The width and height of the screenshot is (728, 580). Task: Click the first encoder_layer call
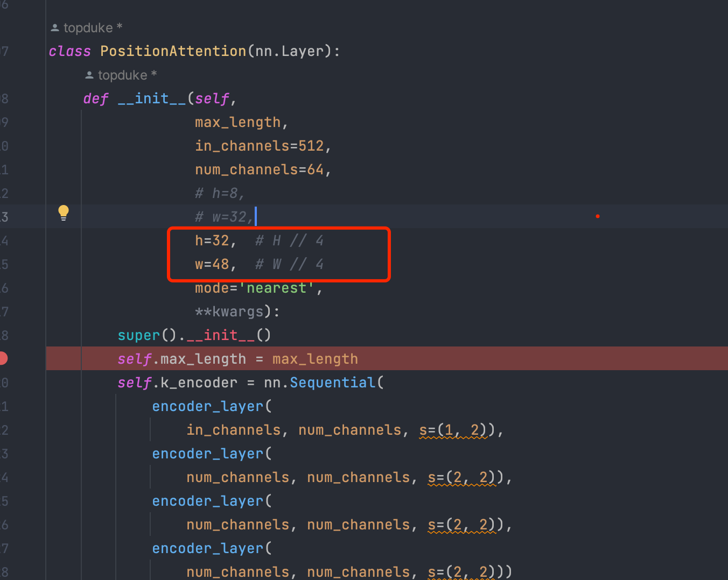pyautogui.click(x=207, y=406)
